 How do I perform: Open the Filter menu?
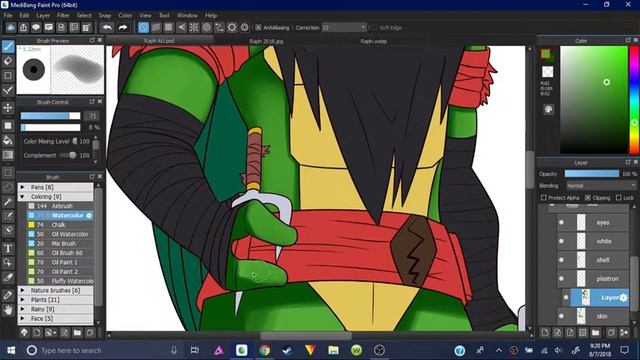[x=63, y=16]
